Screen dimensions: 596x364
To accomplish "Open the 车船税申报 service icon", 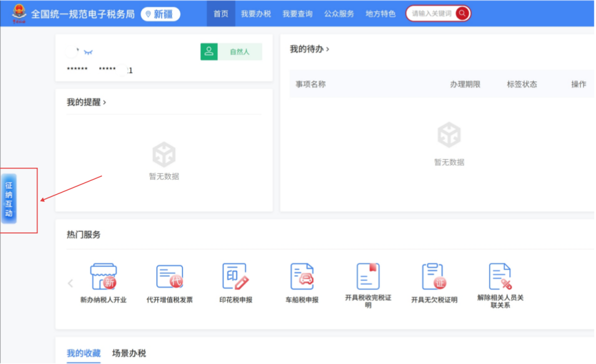I will [302, 276].
